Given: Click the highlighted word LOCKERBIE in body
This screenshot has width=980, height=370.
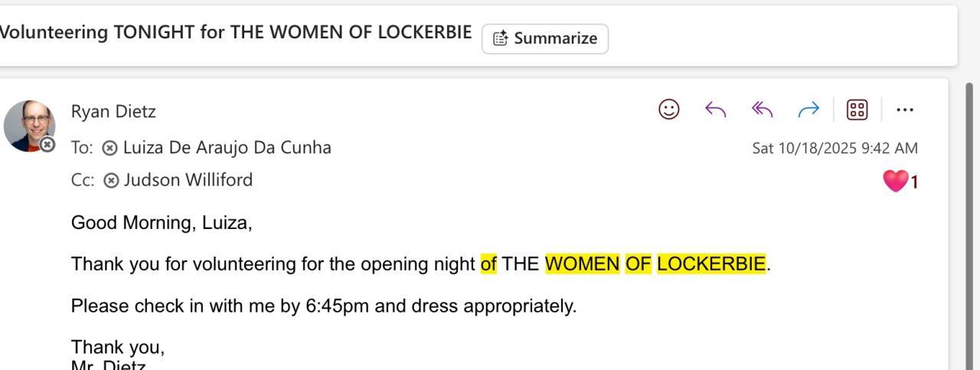Looking at the screenshot, I should (710, 264).
